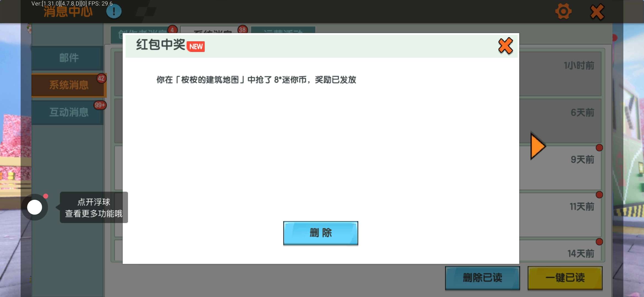
Task: Tap the 点开浮球 tooltip bubble
Action: coord(94,208)
